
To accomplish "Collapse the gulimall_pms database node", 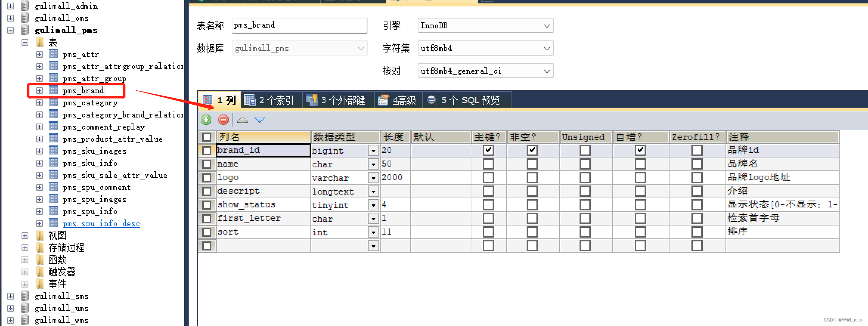I will pyautogui.click(x=11, y=30).
